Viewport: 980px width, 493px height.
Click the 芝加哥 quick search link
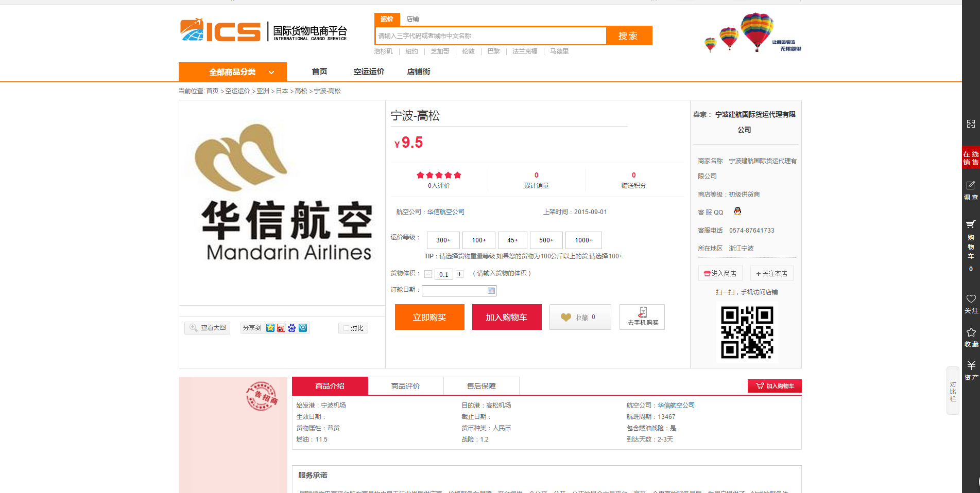pos(440,51)
